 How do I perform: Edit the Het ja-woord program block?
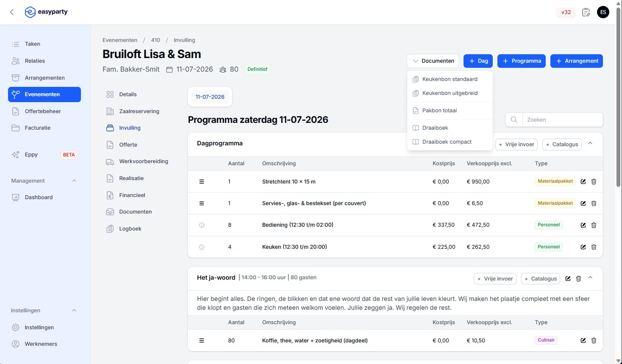[568, 279]
